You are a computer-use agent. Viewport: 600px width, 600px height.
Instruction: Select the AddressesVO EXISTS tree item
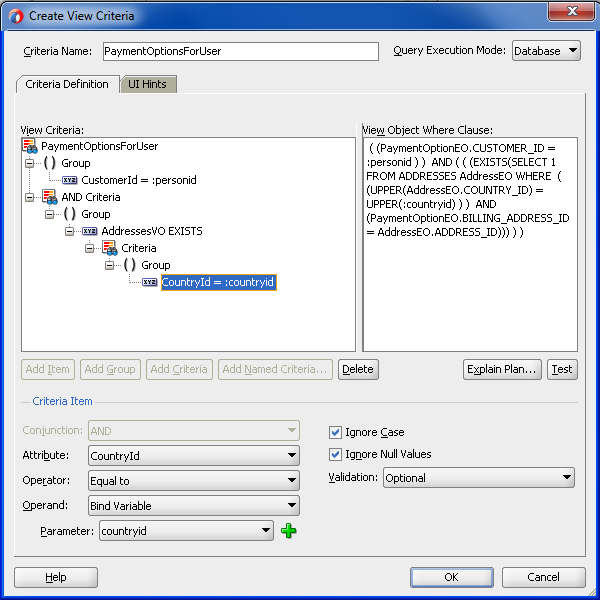[x=152, y=231]
